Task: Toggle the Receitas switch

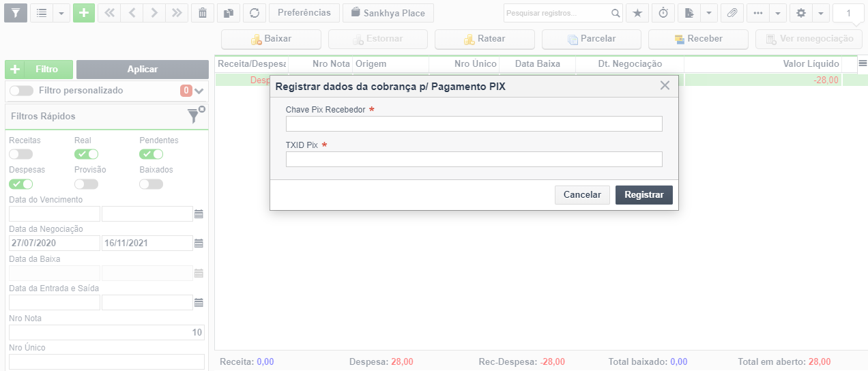Action: click(21, 153)
